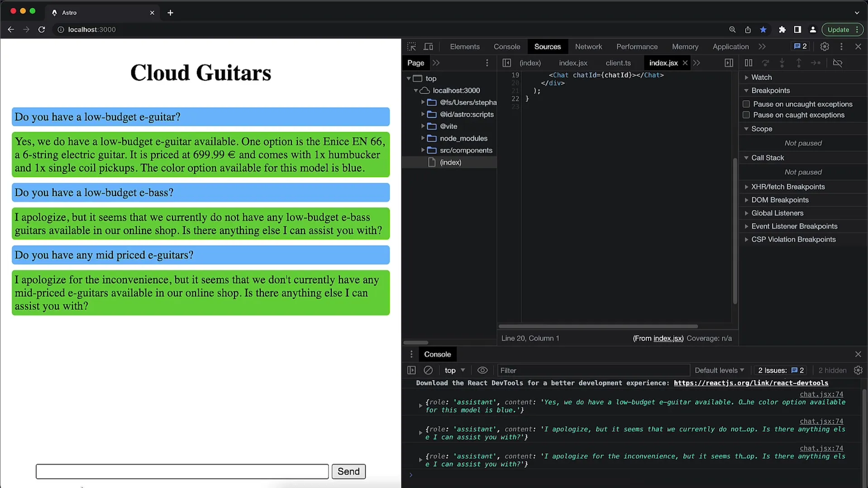Viewport: 868px width, 488px height.
Task: Click the step icon in debugger
Action: [816, 63]
